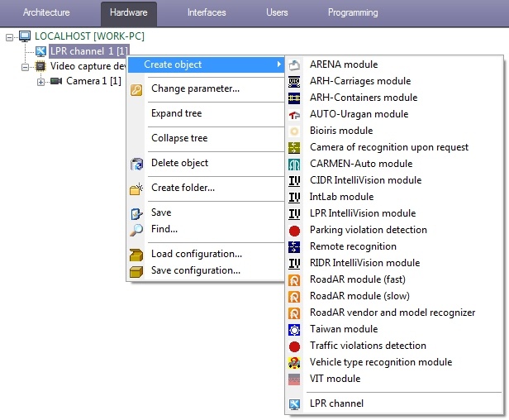Switch to the Interfaces tab

(x=207, y=13)
